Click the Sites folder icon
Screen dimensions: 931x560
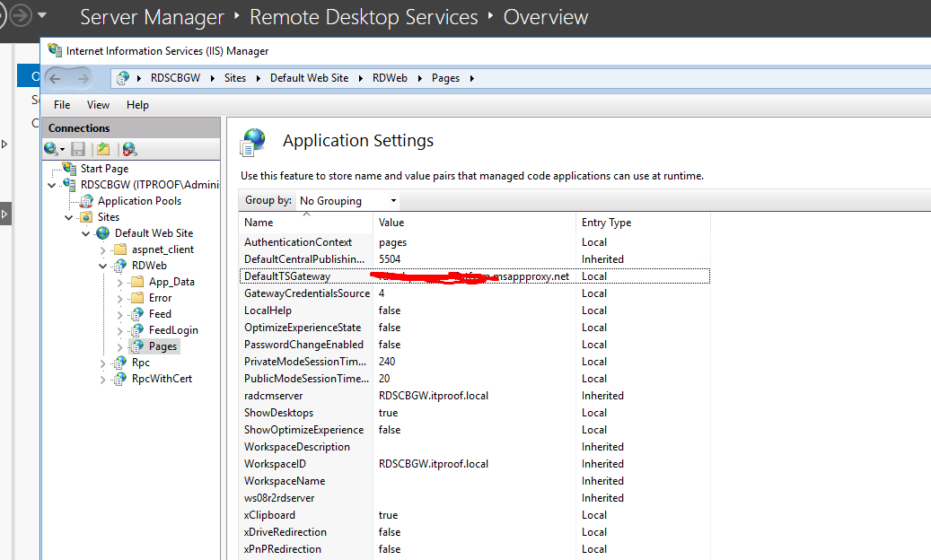pos(87,216)
